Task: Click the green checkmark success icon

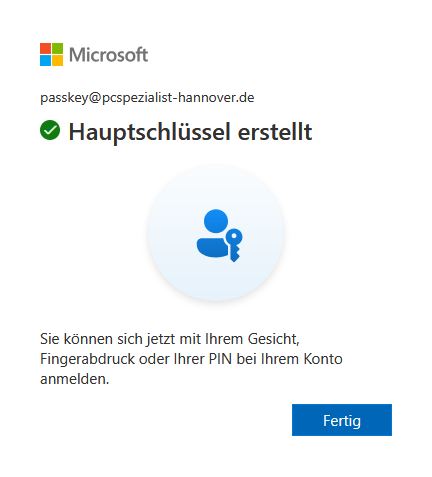Action: click(x=50, y=130)
